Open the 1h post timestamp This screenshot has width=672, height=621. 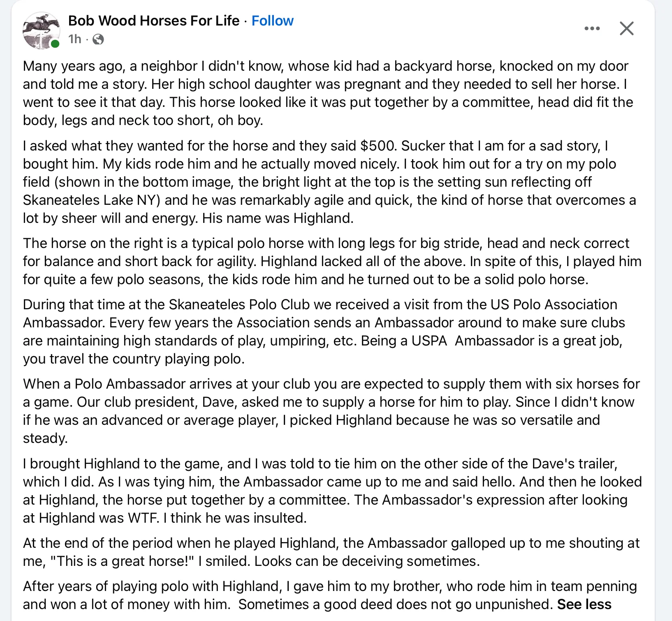(75, 39)
